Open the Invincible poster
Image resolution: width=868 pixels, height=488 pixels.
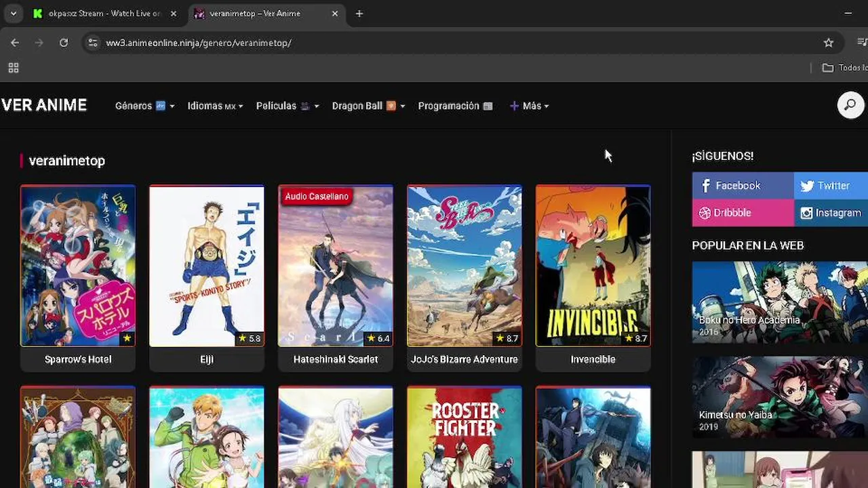click(593, 266)
